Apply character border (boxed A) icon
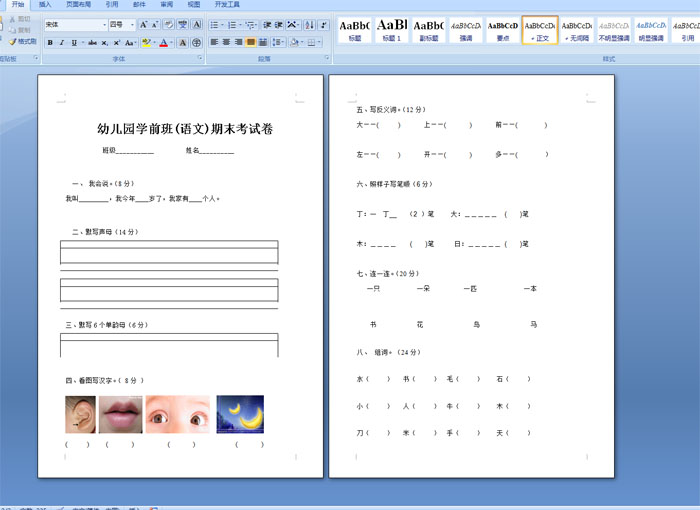This screenshot has width=700, height=510. click(197, 25)
